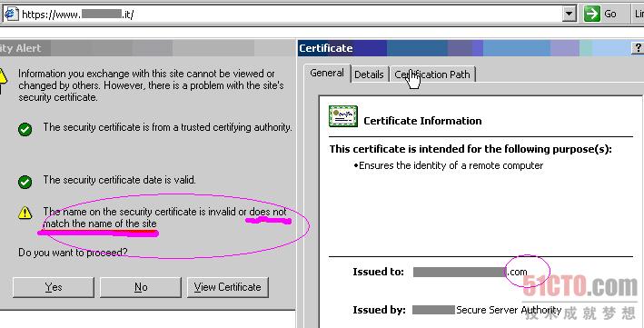
Task: Open the Certification Path tab
Action: [432, 75]
